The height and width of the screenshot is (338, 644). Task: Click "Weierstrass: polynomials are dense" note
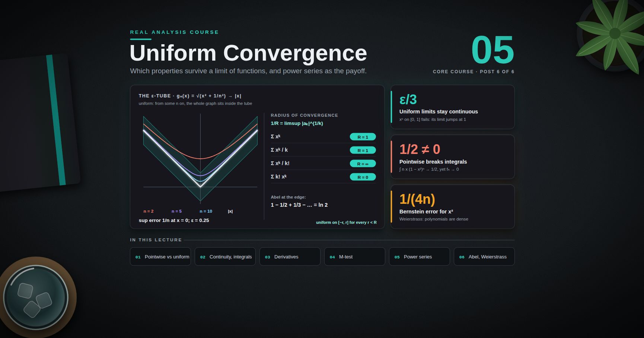434,219
